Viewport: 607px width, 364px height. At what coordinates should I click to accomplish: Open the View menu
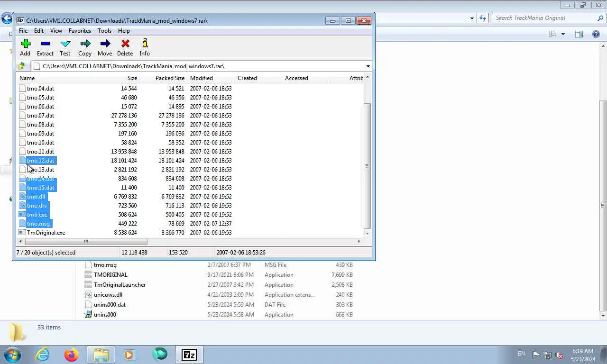[56, 31]
